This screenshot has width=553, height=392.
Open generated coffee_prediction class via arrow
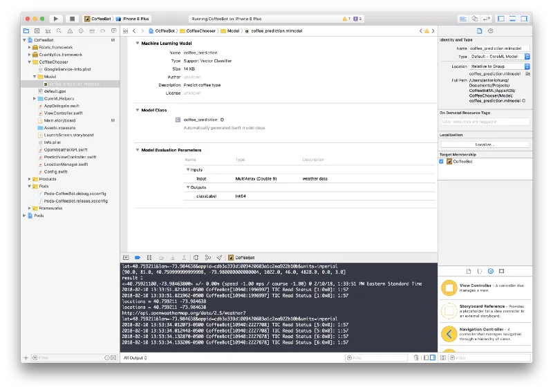(x=222, y=120)
